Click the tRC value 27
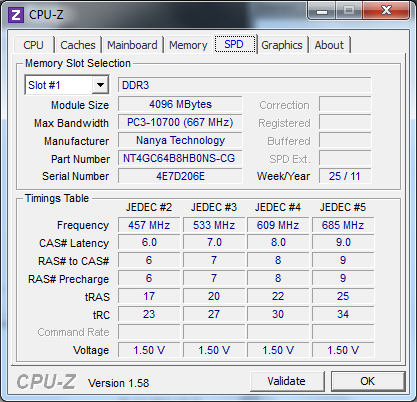The image size is (417, 402). (x=214, y=314)
